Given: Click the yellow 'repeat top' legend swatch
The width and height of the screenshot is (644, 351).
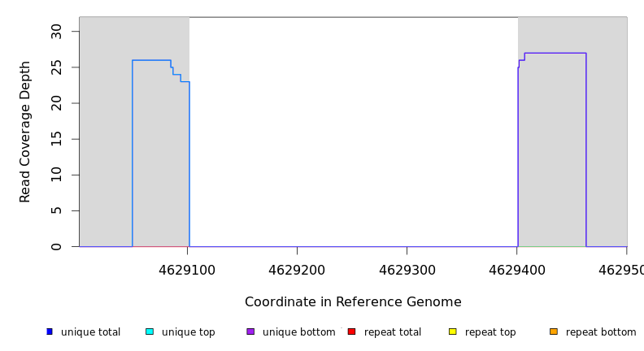Looking at the screenshot, I should tap(453, 331).
